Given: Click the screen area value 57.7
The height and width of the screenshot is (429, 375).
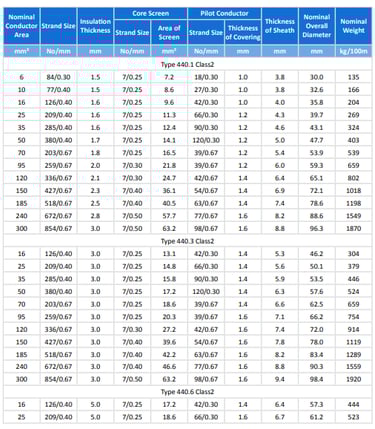Looking at the screenshot, I should click(169, 216).
